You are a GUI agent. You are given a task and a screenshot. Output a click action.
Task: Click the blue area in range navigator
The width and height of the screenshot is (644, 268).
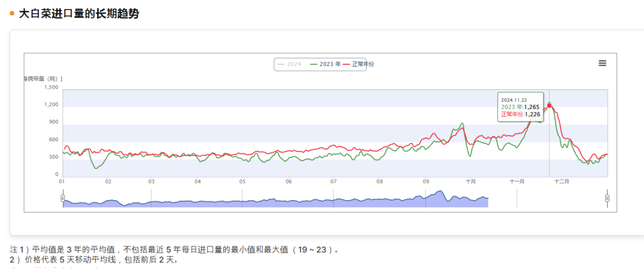274,202
